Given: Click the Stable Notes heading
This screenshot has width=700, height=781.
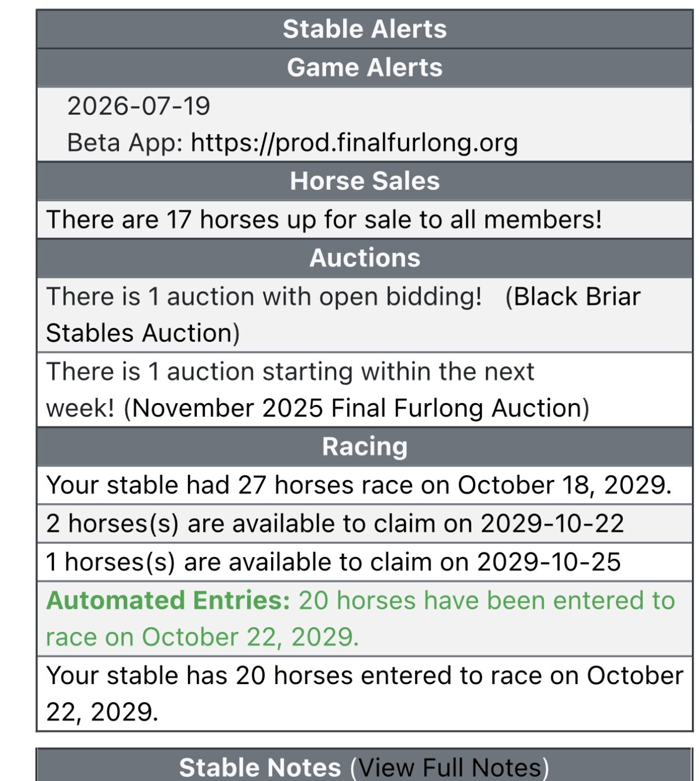Looking at the screenshot, I should coord(260,768).
